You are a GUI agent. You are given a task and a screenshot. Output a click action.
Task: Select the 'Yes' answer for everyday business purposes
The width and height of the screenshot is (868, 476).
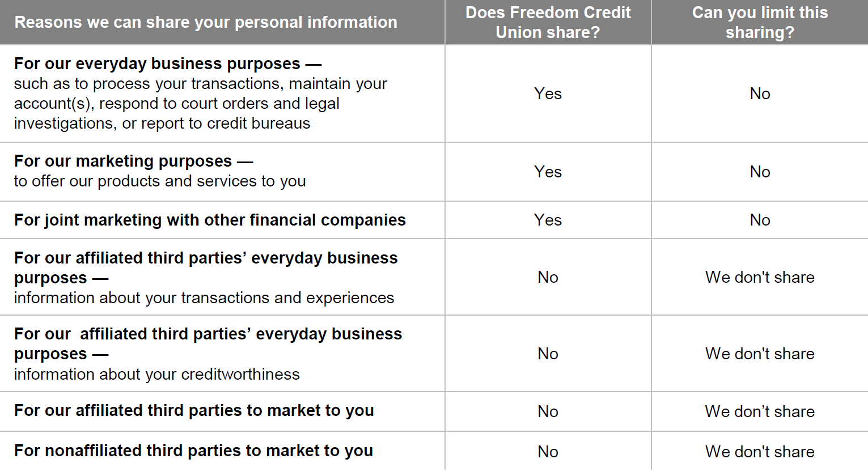(548, 93)
